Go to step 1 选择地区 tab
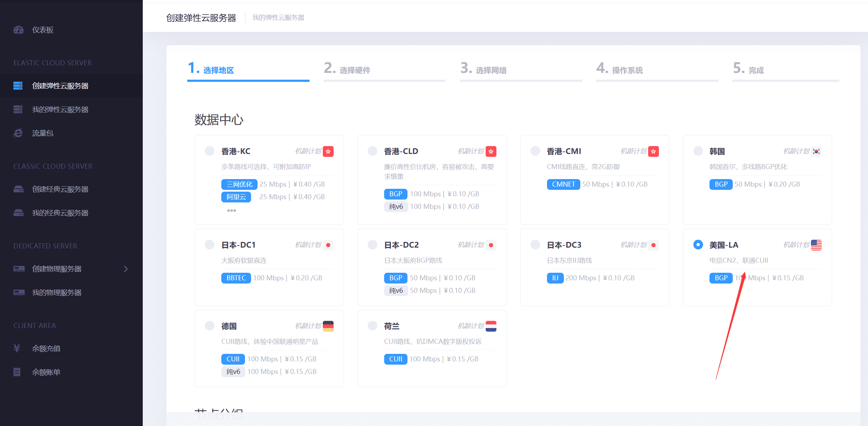This screenshot has height=426, width=868. [248, 70]
